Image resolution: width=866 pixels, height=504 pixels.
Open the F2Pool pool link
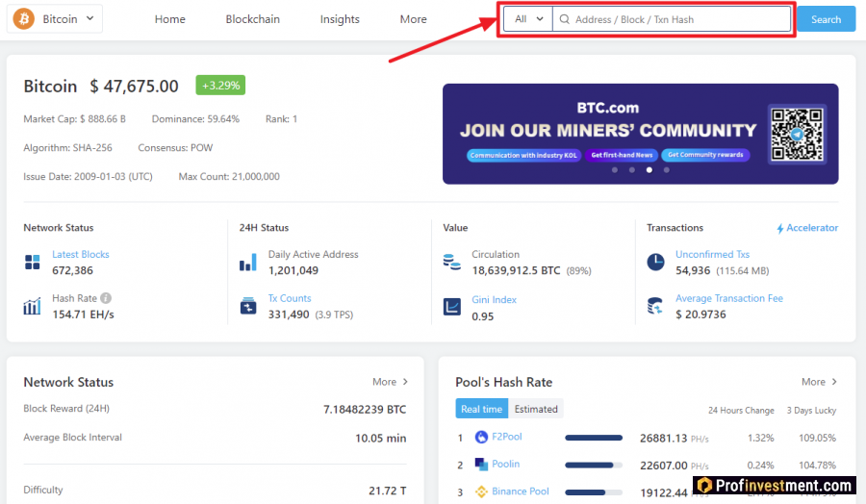(506, 437)
